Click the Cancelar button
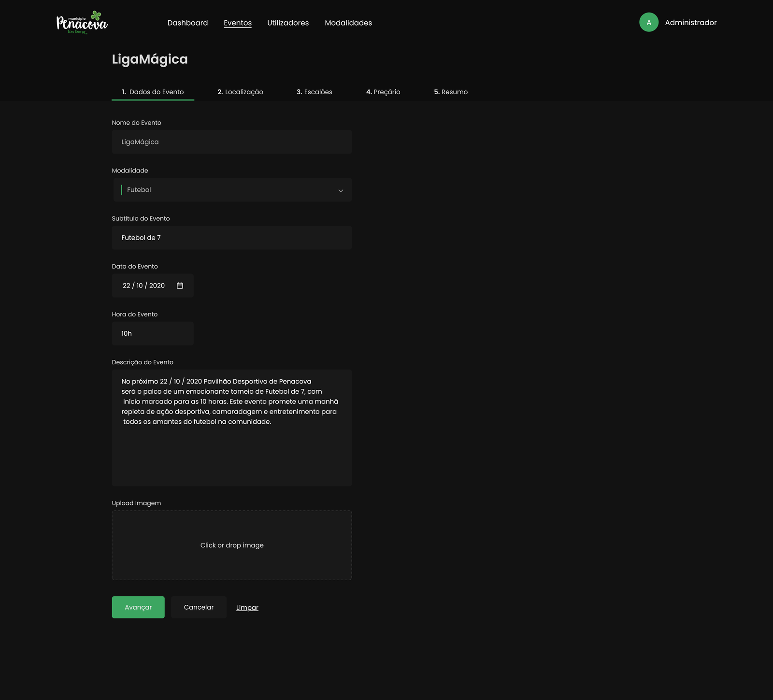This screenshot has height=700, width=773. 199,607
